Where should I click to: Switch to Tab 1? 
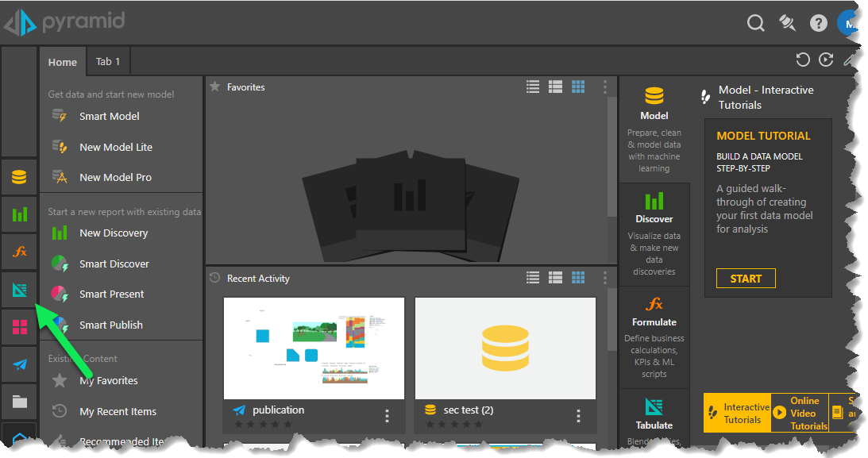108,61
